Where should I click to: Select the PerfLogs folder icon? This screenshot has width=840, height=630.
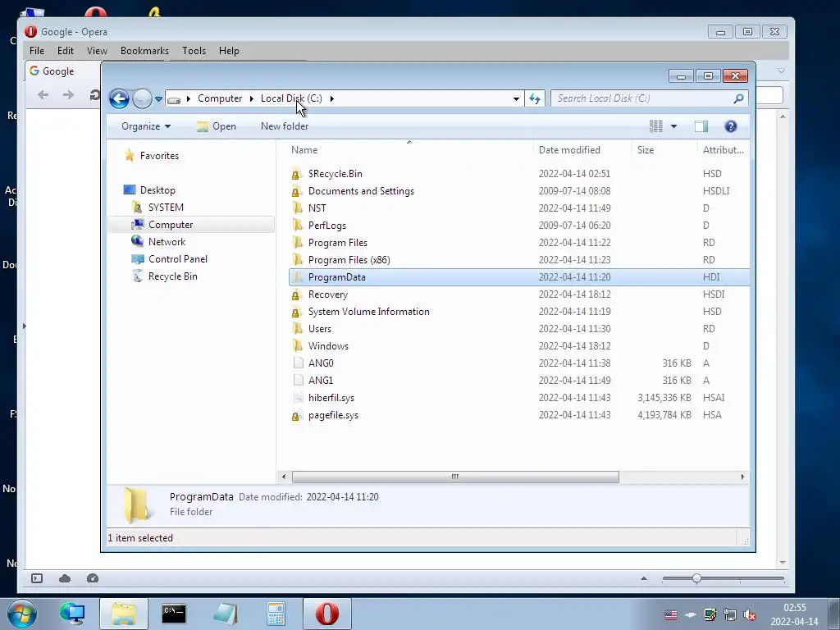297,226
